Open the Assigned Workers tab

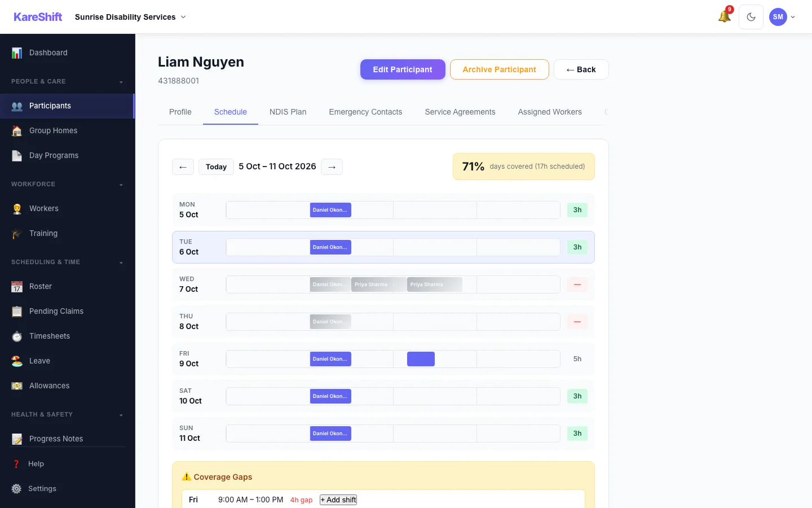[x=550, y=112]
